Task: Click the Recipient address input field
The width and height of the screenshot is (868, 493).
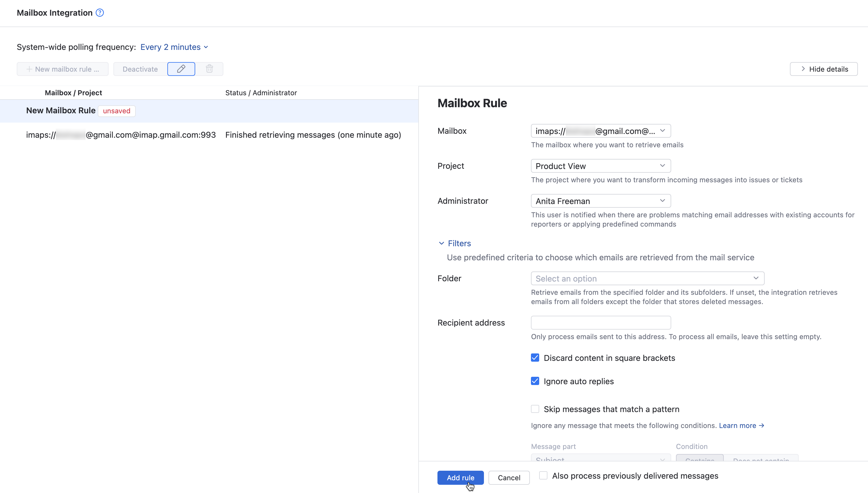Action: (x=600, y=322)
